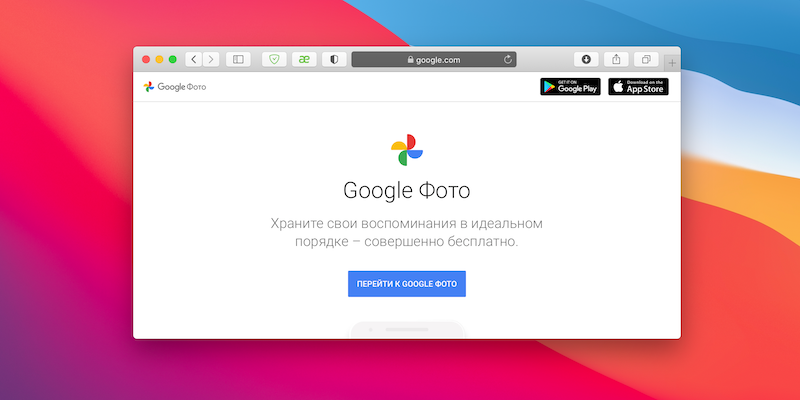
Task: Click the Google Фото logo in the page header
Action: point(175,87)
